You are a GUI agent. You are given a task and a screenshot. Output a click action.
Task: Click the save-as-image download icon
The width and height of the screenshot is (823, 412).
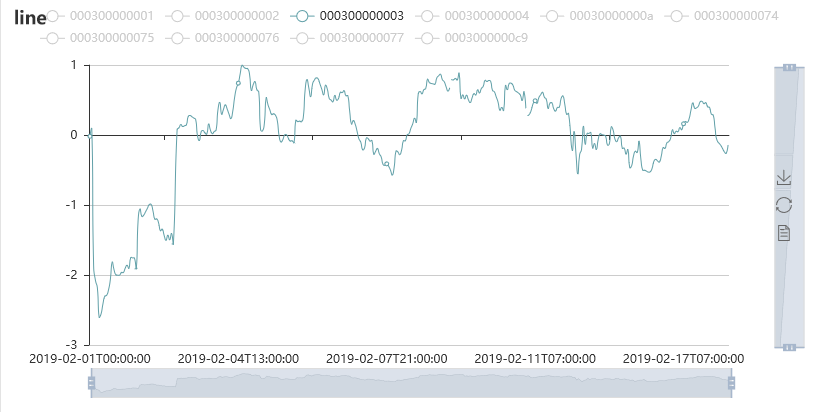click(784, 177)
